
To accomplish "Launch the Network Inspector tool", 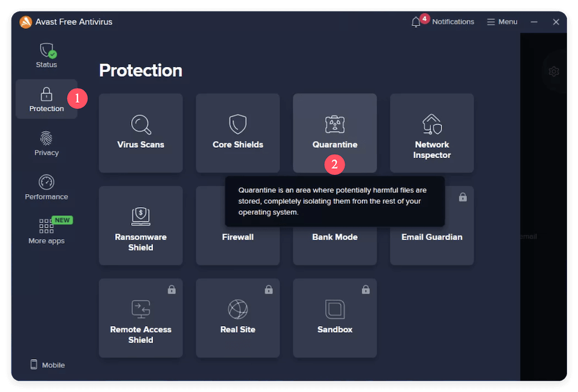I will [432, 133].
